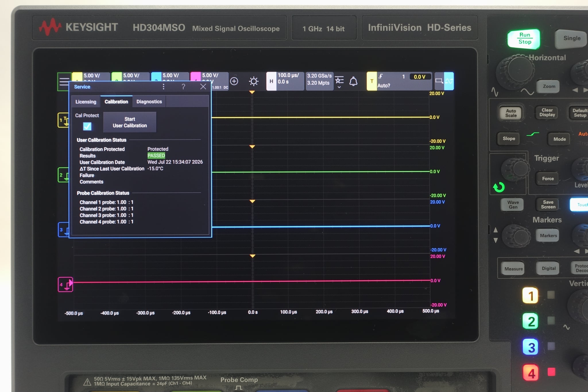Screen dimensions: 588x392
Task: Toggle channel 1 yellow key
Action: pos(531,296)
